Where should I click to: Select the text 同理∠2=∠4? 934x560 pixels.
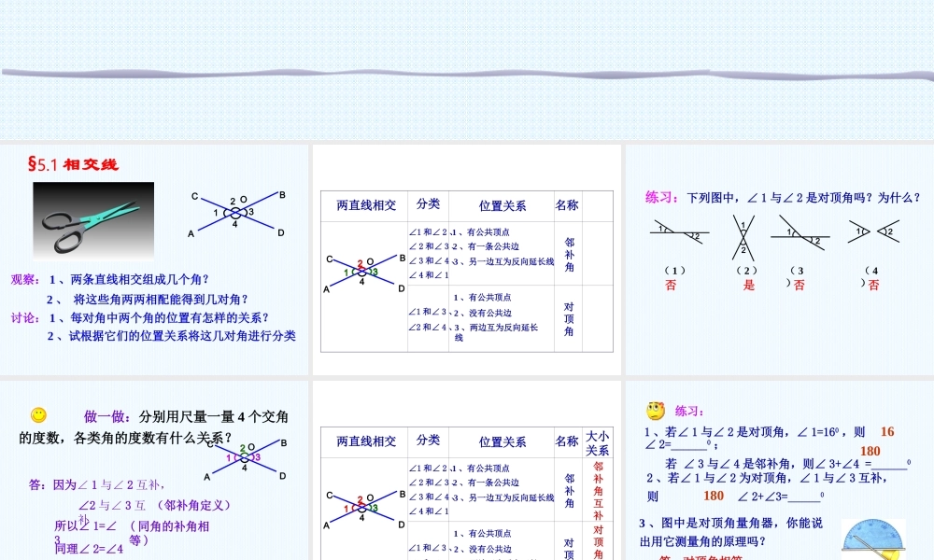(89, 549)
